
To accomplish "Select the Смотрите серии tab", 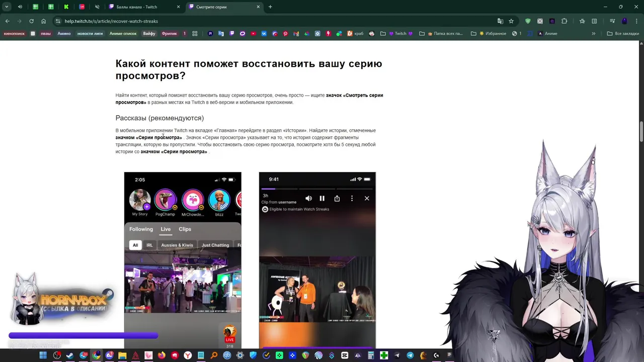I will 224,7.
